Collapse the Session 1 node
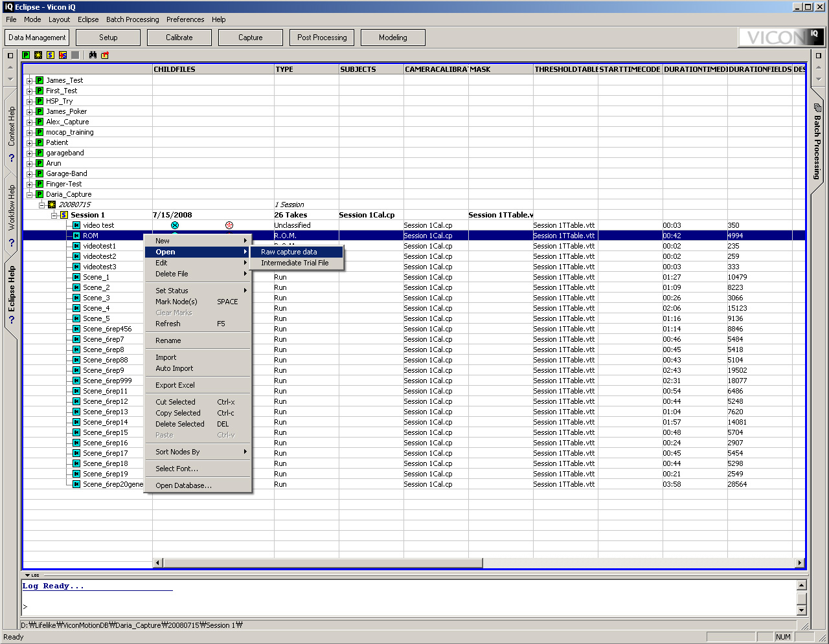829x644 pixels. 54,216
